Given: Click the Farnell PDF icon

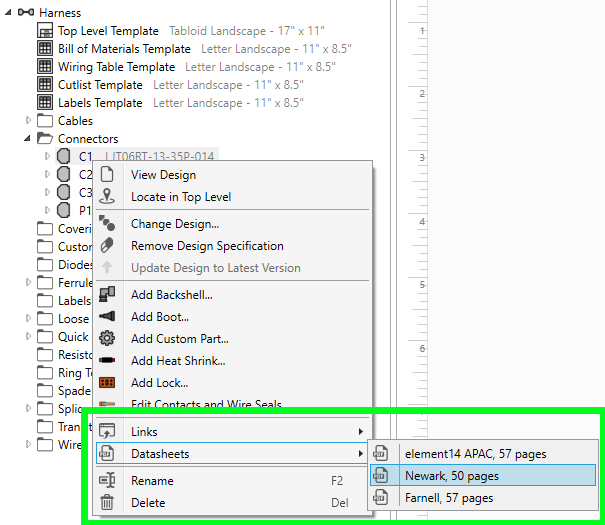Looking at the screenshot, I should pos(380,498).
